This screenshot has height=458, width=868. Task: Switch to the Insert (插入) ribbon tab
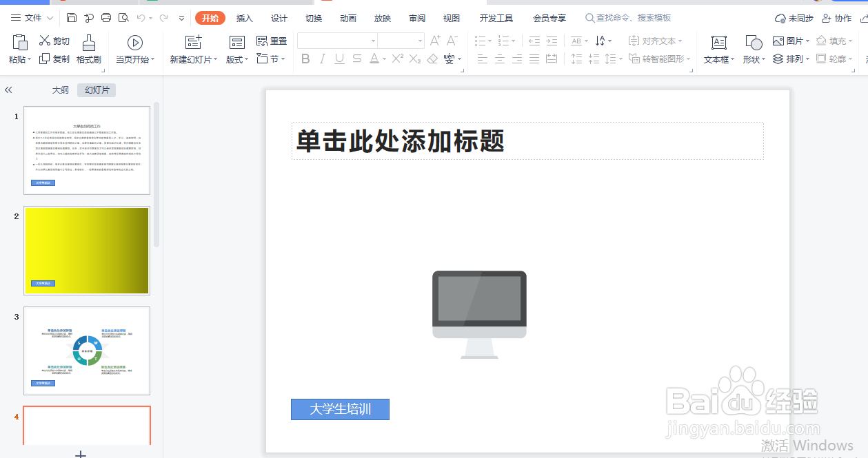tap(244, 18)
